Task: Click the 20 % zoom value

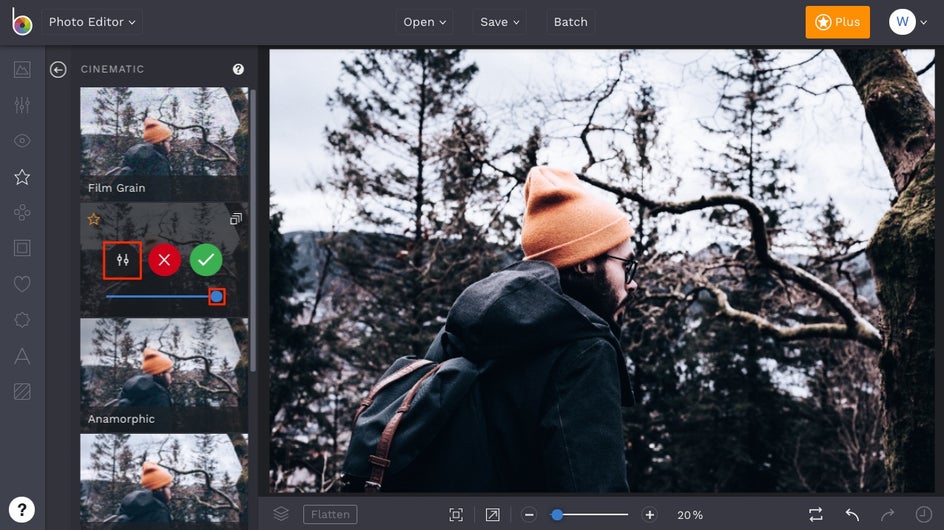Action: (690, 515)
